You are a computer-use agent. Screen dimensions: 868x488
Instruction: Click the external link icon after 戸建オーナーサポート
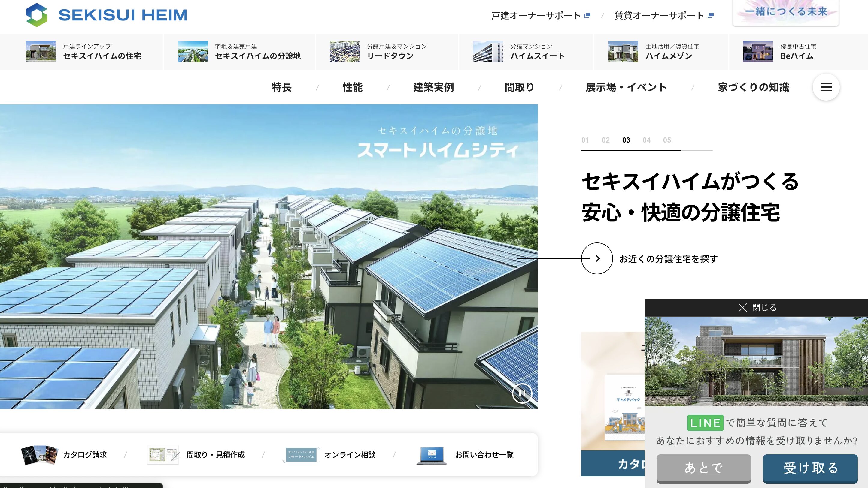pyautogui.click(x=587, y=15)
